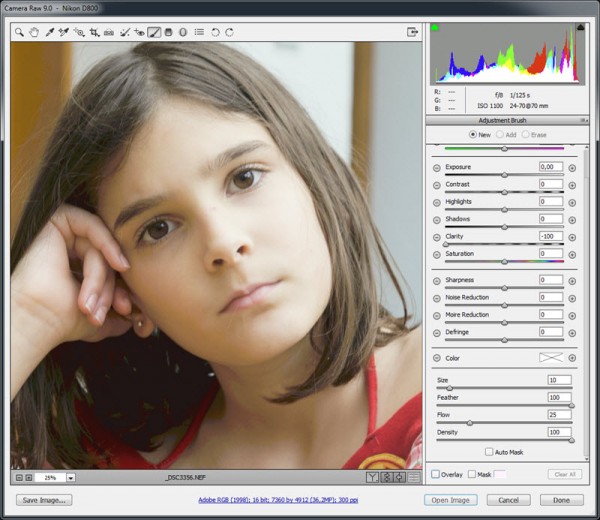
Task: Increase Exposure with plus icon
Action: tap(572, 168)
